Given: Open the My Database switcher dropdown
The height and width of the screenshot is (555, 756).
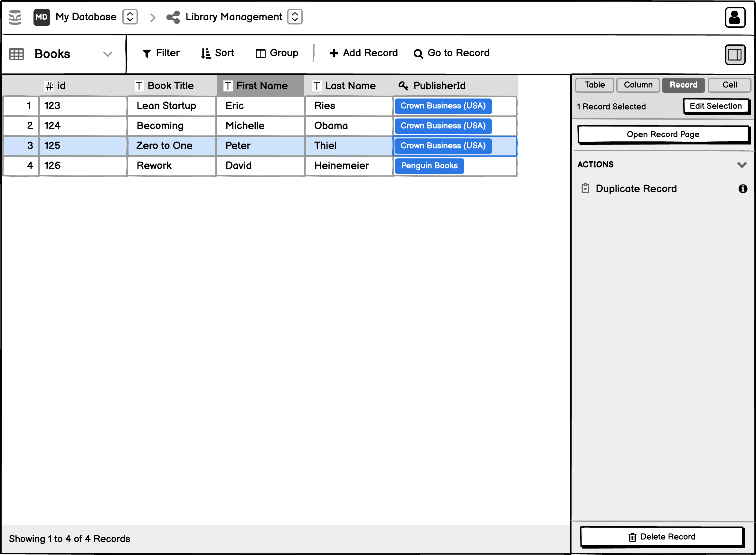Looking at the screenshot, I should tap(130, 17).
